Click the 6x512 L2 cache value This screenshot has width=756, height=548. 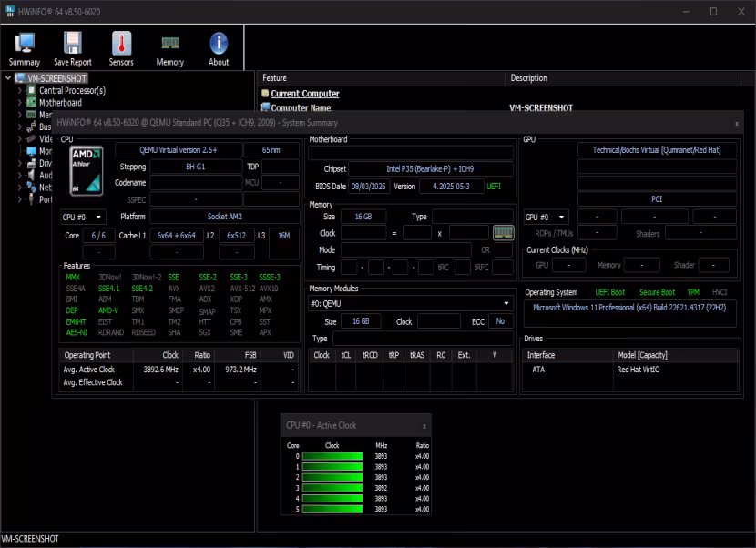236,235
